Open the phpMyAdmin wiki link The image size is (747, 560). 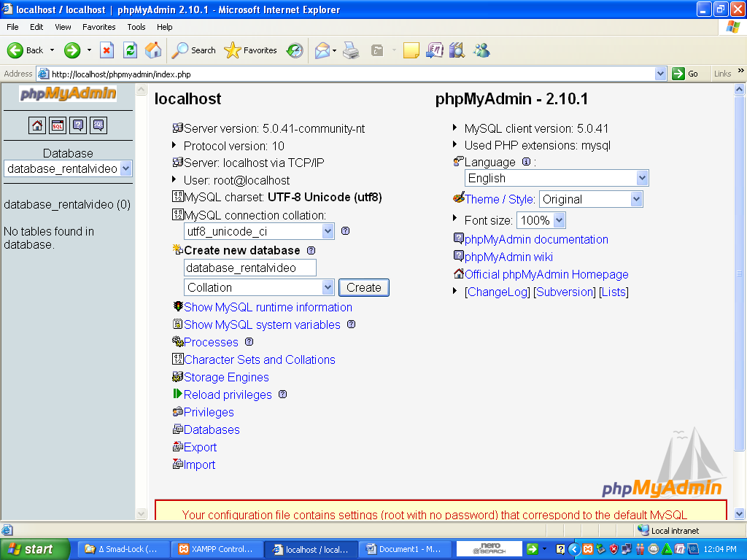tap(508, 257)
